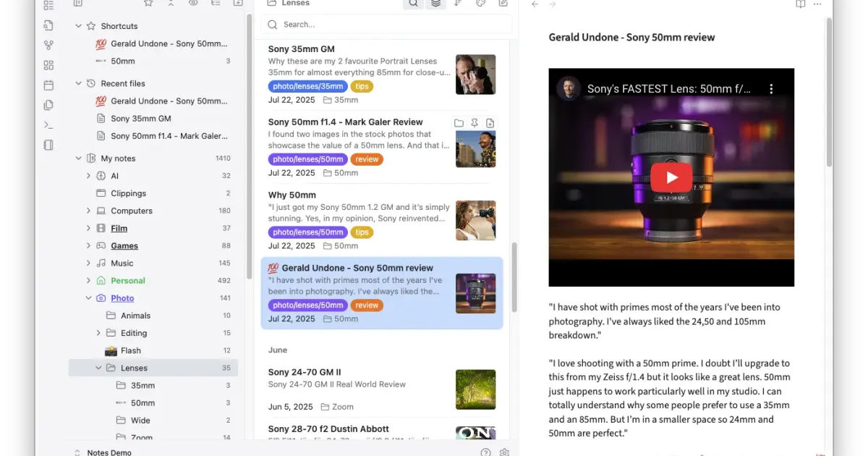Open the command palette terminal icon
The height and width of the screenshot is (456, 868).
48,125
